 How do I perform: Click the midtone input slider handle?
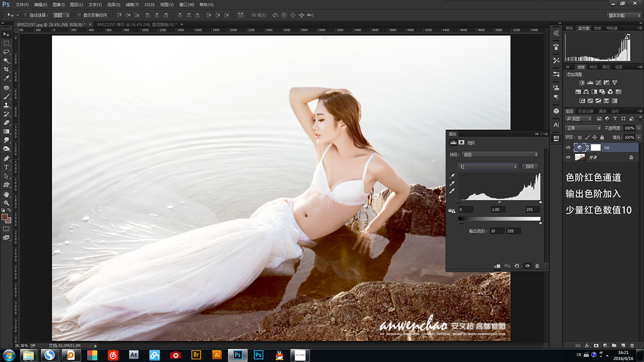500,202
